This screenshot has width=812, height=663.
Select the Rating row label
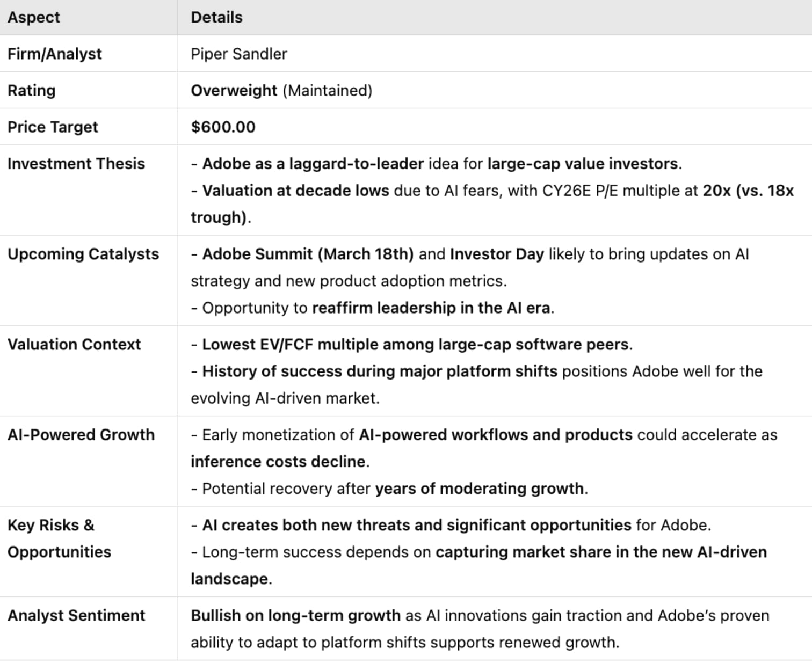coord(32,91)
